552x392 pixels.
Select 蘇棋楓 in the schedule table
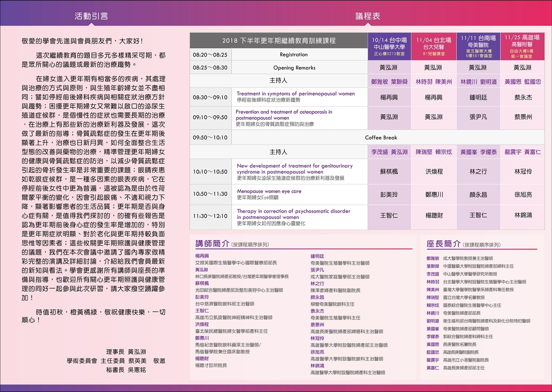[x=389, y=172]
